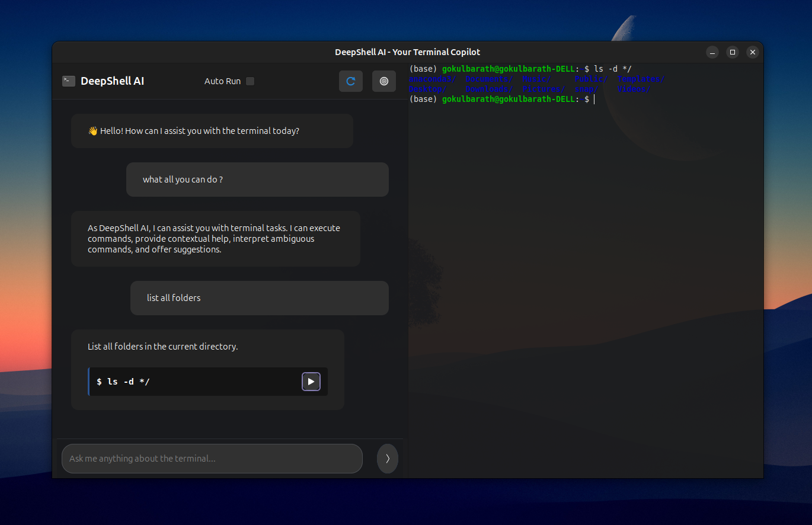The width and height of the screenshot is (812, 525).
Task: Click the DeepShell AI terminal logo icon
Action: point(69,81)
